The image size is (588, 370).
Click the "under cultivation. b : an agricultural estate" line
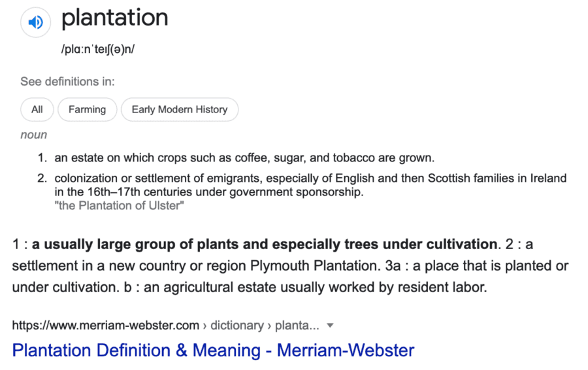click(x=248, y=288)
